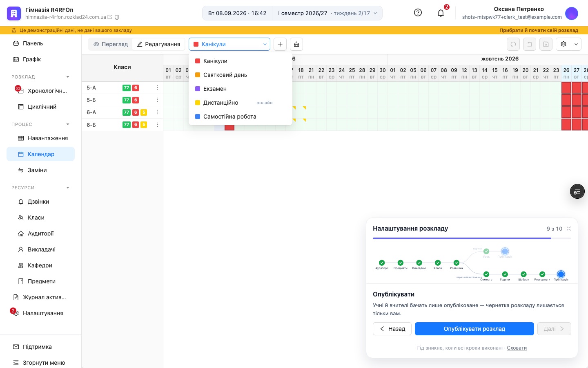Open Підтримка in the sidebar
Viewport: 588px width, 368px height.
click(x=41, y=347)
